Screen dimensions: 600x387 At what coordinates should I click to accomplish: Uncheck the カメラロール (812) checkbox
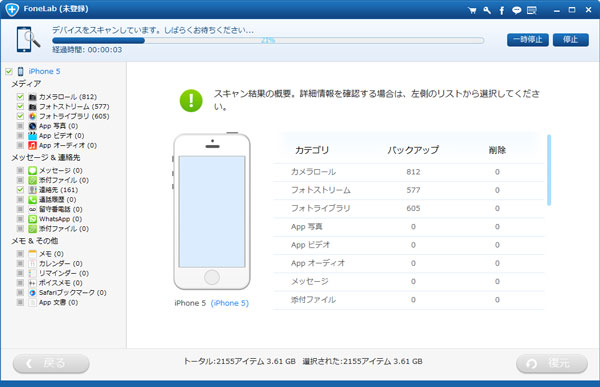pyautogui.click(x=20, y=97)
